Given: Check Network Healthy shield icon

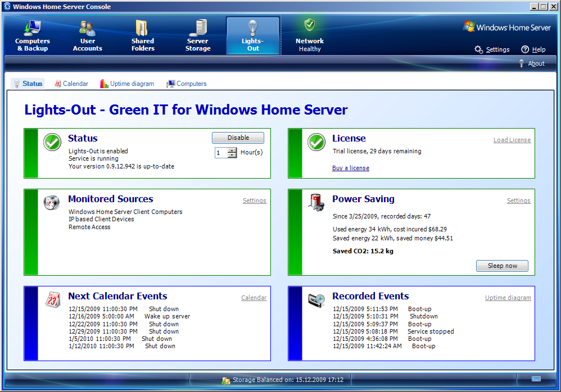Looking at the screenshot, I should coord(310,25).
